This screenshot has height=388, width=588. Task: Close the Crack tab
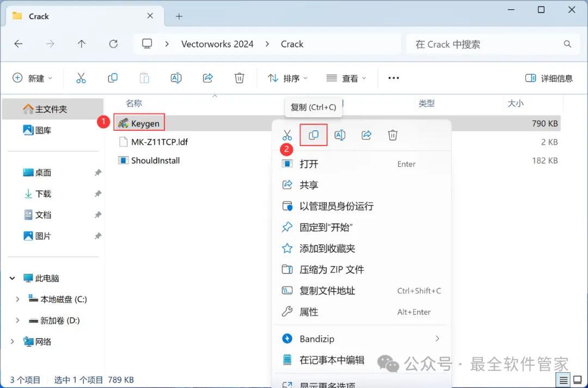click(150, 16)
